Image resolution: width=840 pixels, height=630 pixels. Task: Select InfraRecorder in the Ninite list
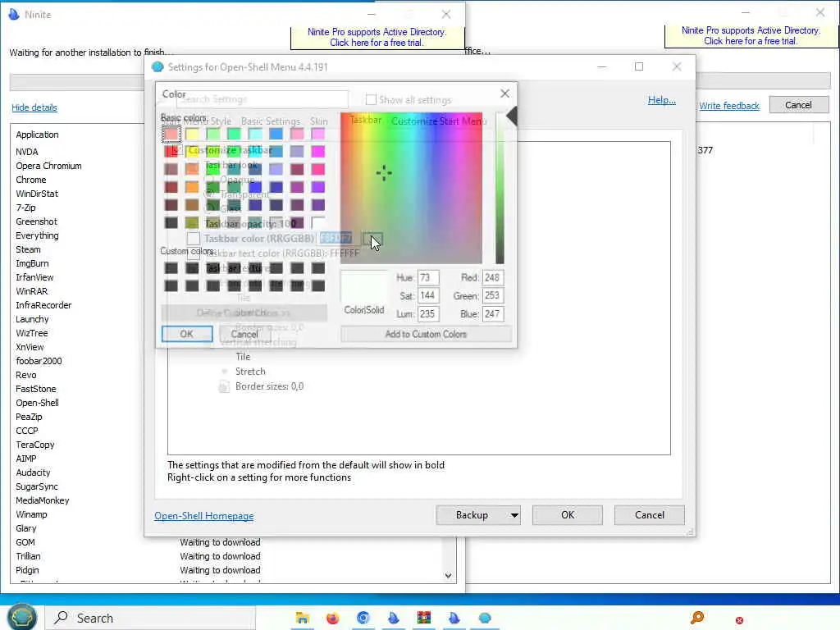(x=43, y=305)
